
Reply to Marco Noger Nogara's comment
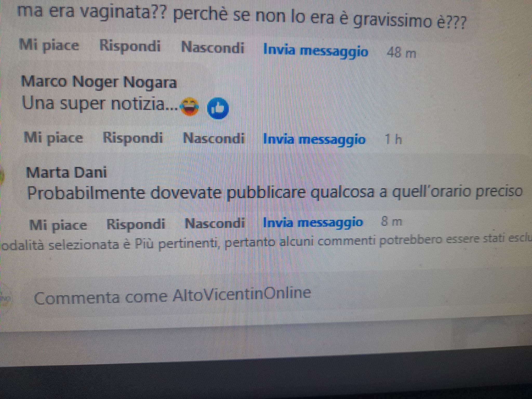133,138
